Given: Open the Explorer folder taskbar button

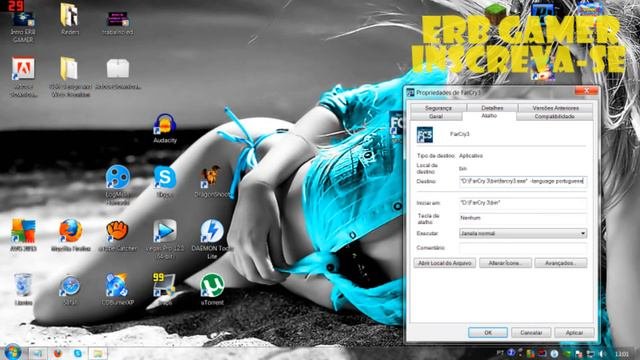Looking at the screenshot, I should [x=98, y=353].
